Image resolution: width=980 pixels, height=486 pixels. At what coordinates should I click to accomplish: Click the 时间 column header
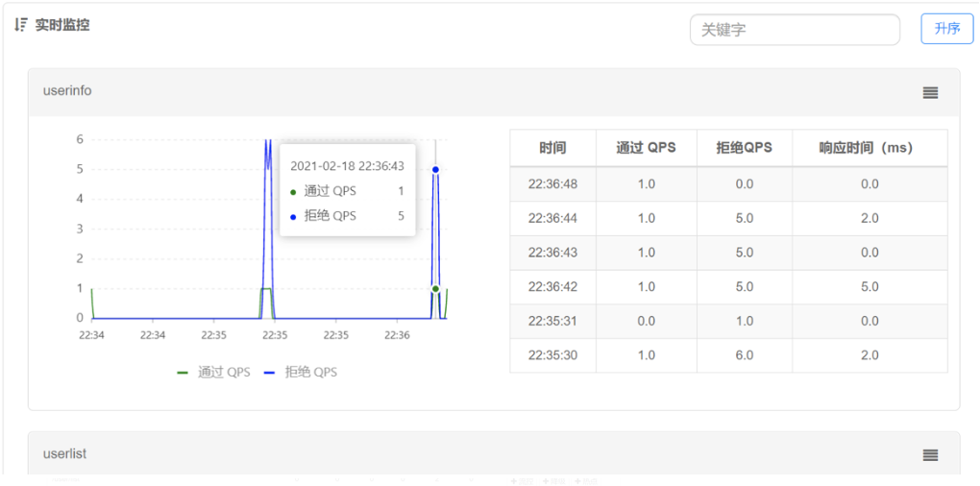(x=552, y=148)
